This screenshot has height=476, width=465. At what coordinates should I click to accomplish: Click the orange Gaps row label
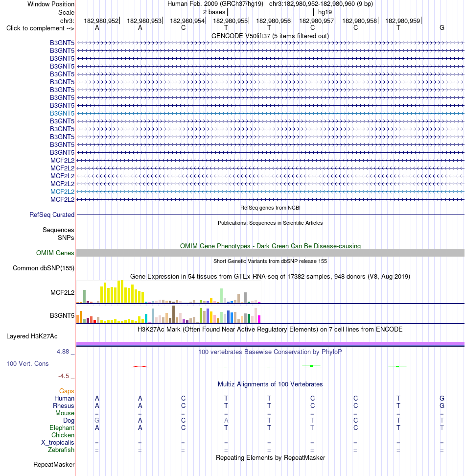point(67,391)
